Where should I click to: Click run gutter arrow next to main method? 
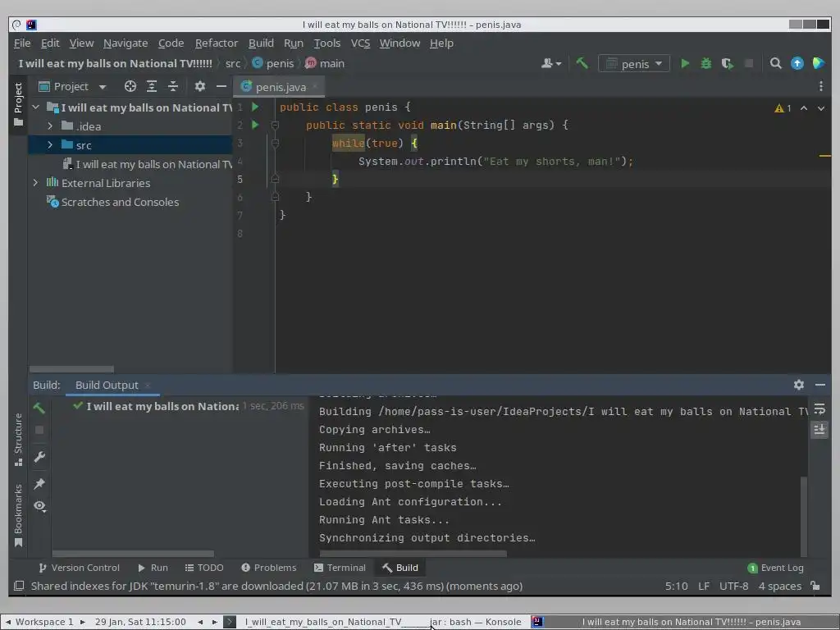click(256, 125)
